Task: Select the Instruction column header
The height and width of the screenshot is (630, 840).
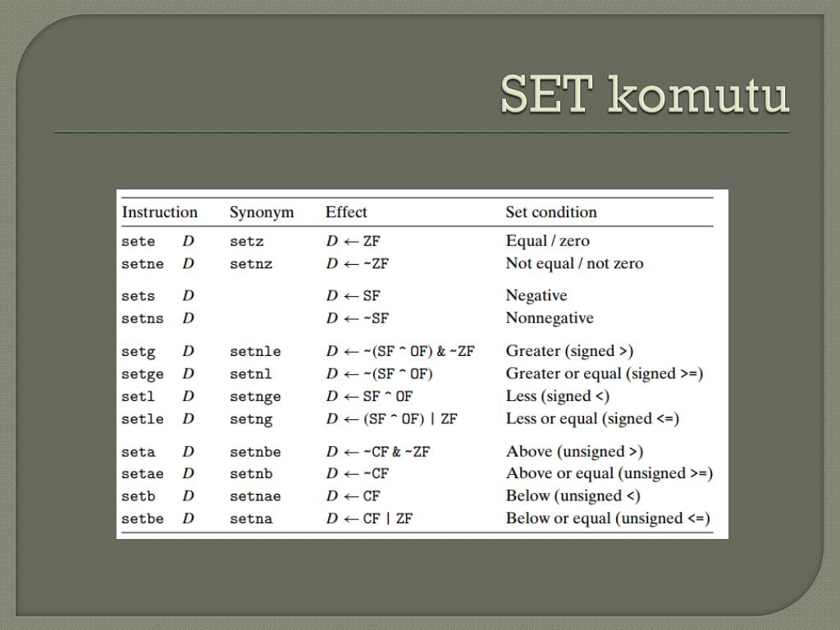Action: [x=160, y=212]
